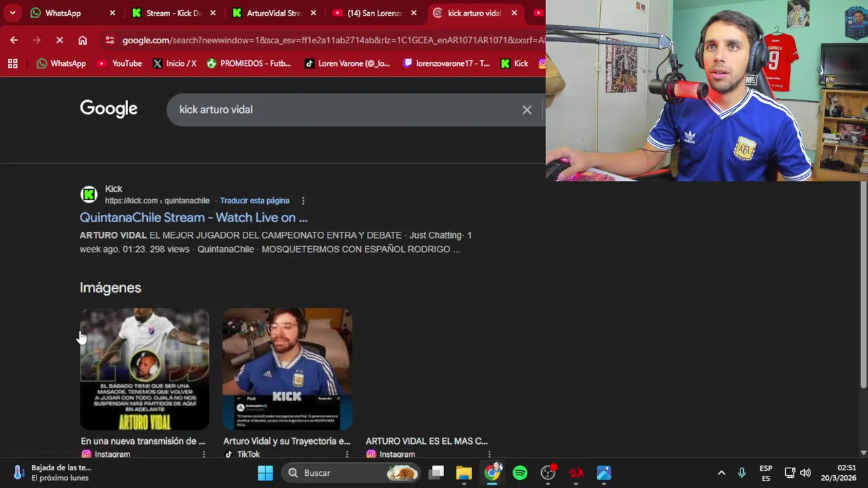The width and height of the screenshot is (868, 488).
Task: Click the microphone tray icon
Action: (742, 472)
